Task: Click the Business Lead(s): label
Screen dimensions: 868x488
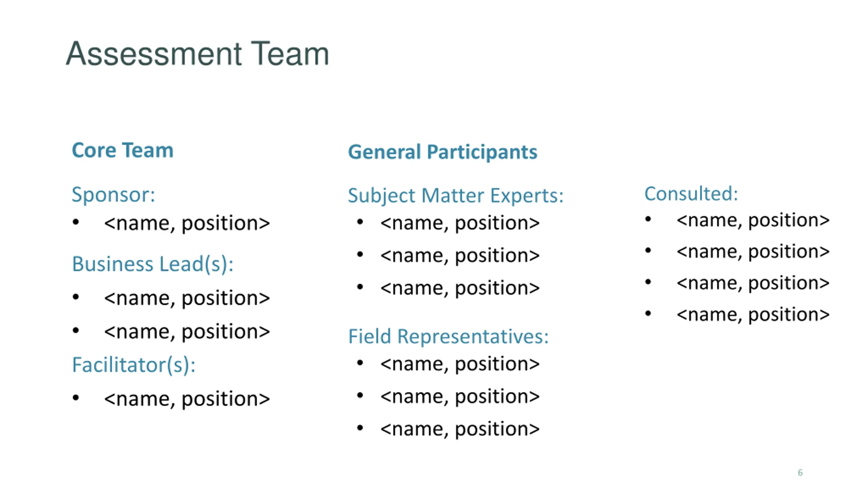Action: [153, 264]
